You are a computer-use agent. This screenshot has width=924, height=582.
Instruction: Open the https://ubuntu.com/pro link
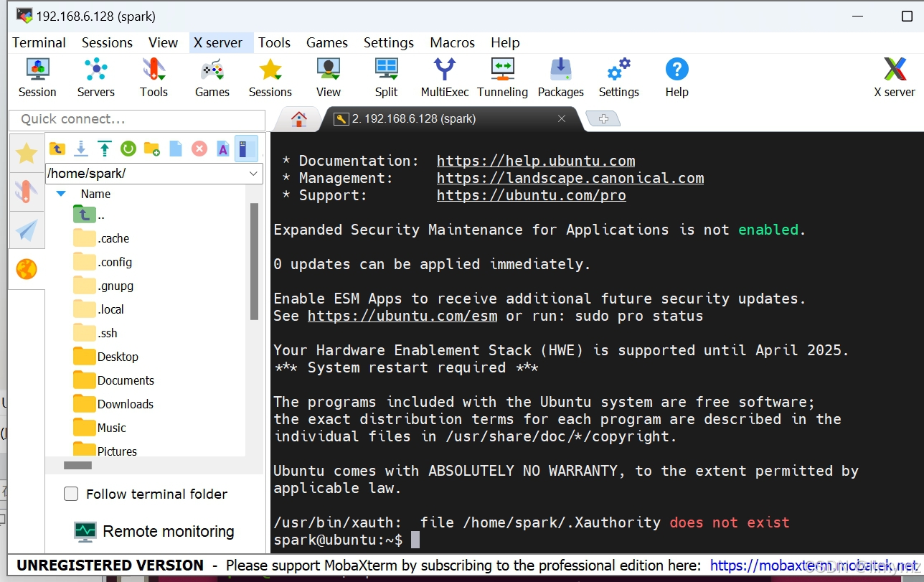[x=532, y=195]
